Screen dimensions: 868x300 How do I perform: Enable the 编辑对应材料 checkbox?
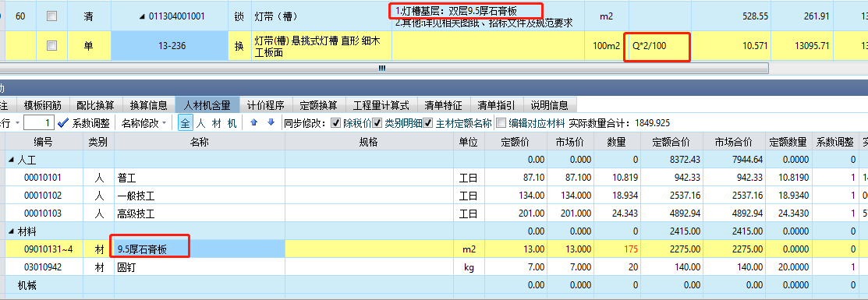501,123
